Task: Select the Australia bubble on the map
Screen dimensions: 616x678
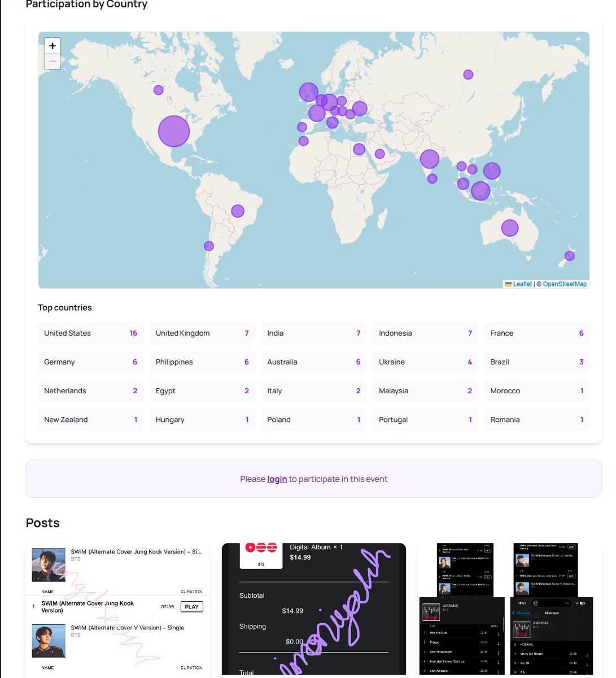Action: click(510, 228)
